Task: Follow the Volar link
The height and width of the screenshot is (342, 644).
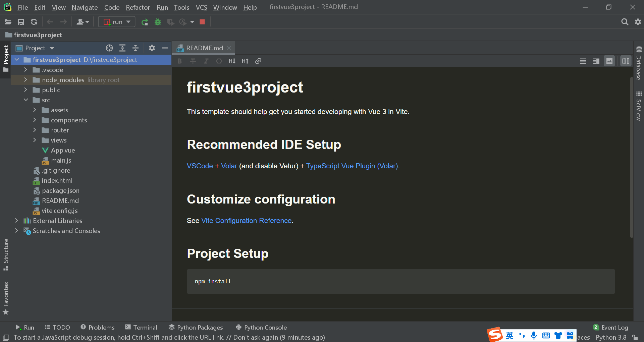Action: click(x=229, y=166)
